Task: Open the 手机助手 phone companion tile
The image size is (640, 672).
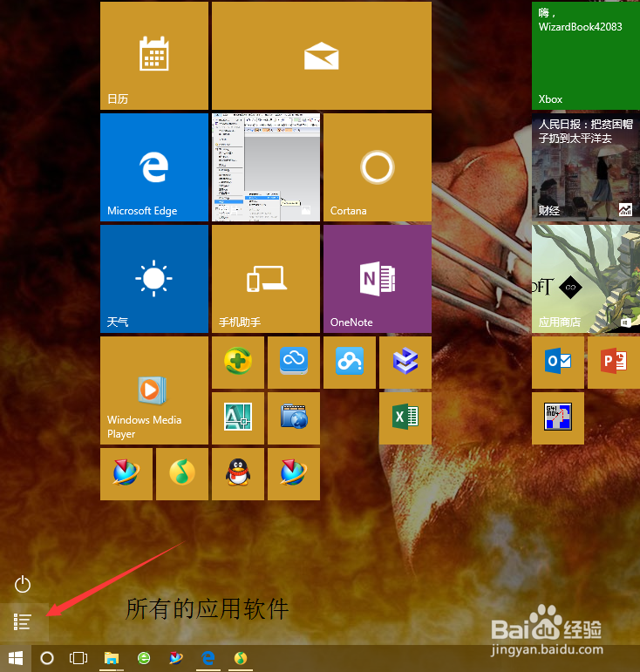Action: coord(266,279)
